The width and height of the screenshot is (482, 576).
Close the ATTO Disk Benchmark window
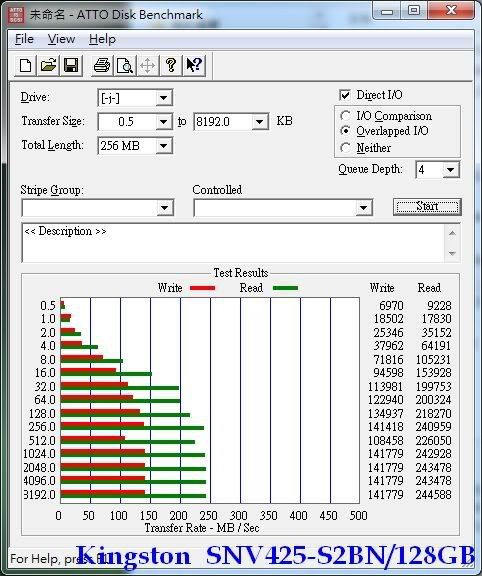(451, 11)
